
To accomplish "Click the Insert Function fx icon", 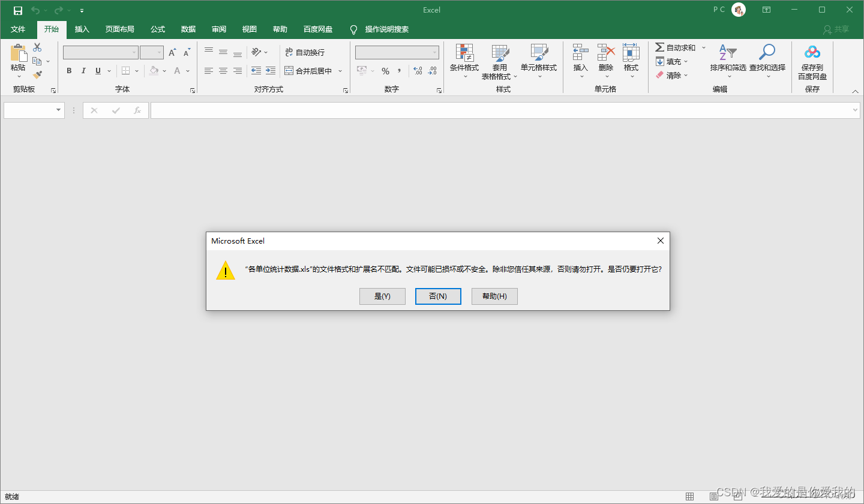I will click(137, 110).
